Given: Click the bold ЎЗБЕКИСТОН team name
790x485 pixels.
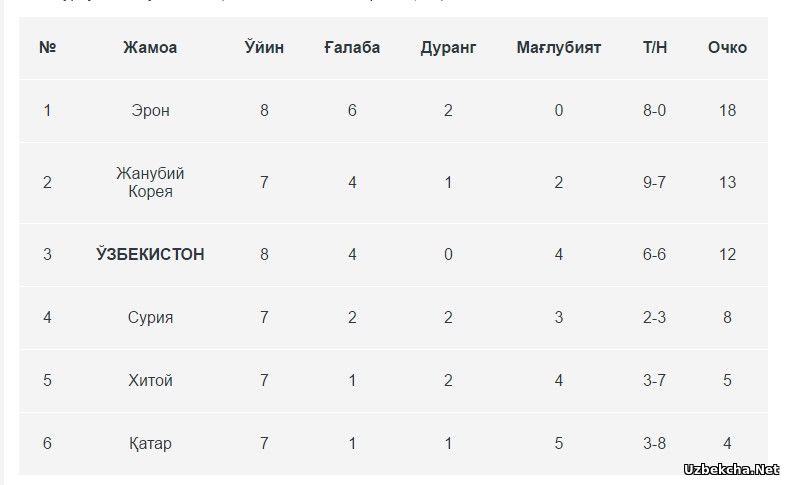Looking at the screenshot, I should click(x=150, y=254).
